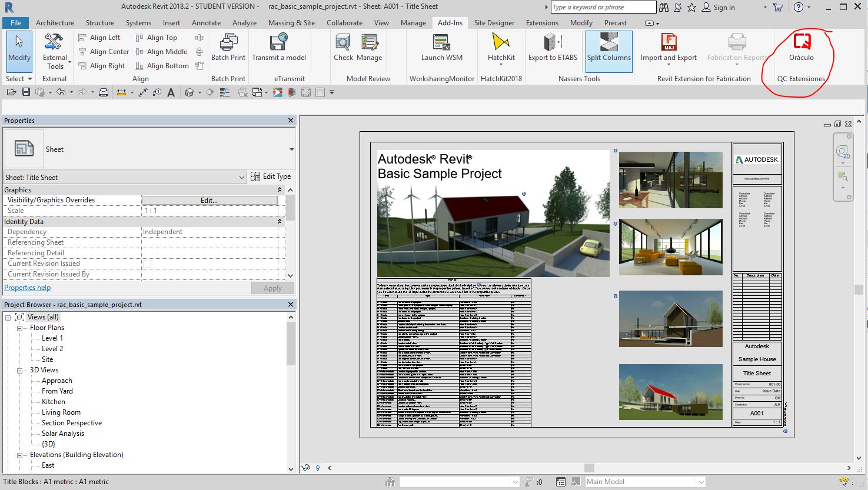868x490 pixels.
Task: Click Transmit a model icon
Action: tap(279, 42)
